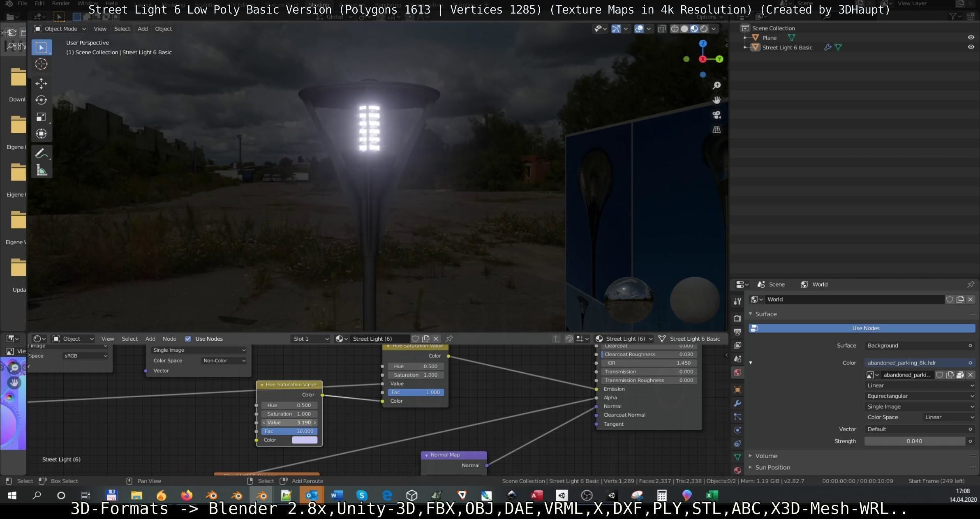Expand Street Light 6 Basic tree row
The height and width of the screenshot is (519, 980).
click(746, 47)
